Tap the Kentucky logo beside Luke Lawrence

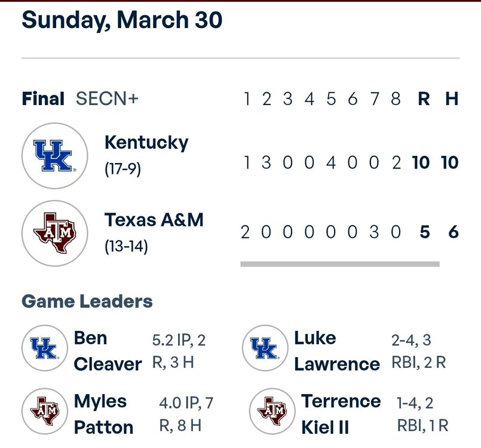264,348
